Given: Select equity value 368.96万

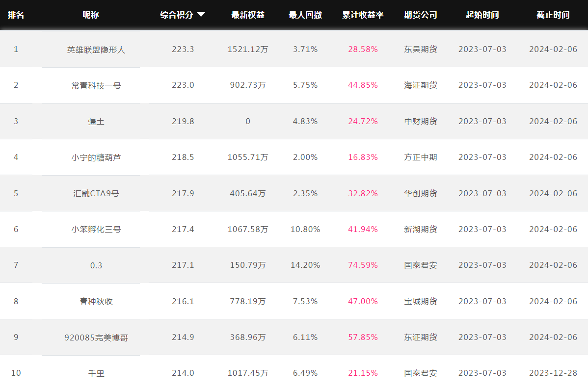Looking at the screenshot, I should point(248,337).
